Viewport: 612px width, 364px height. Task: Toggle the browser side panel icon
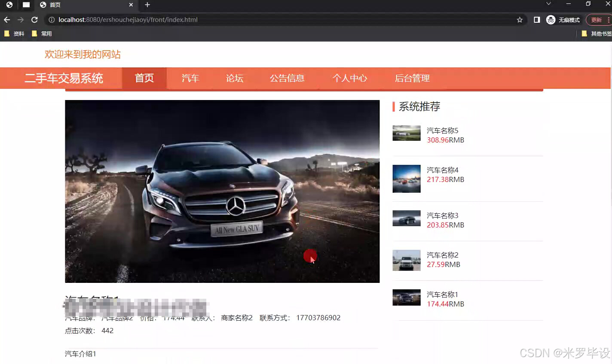[x=537, y=20]
